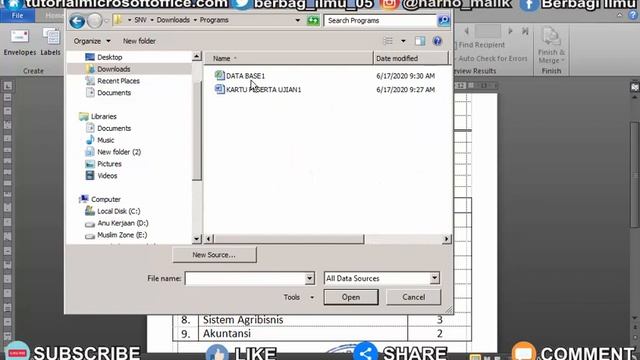Expand the address bar history dropdown

[x=298, y=20]
